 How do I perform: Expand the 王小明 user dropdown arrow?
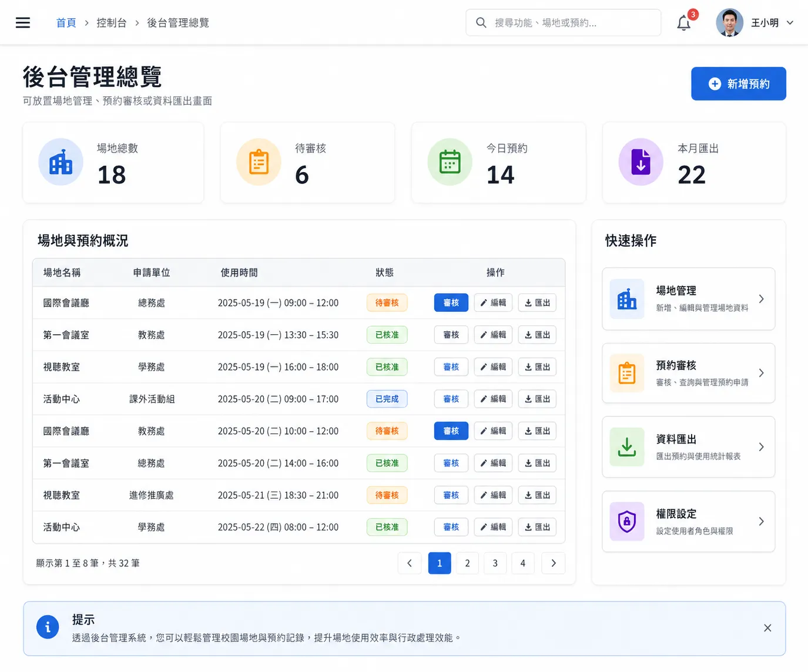tap(790, 23)
